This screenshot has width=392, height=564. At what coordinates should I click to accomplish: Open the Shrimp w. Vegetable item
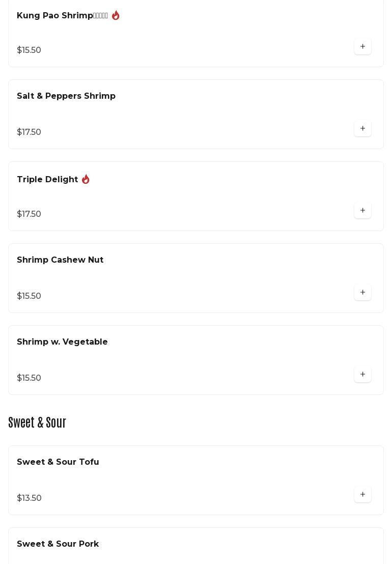click(x=62, y=342)
